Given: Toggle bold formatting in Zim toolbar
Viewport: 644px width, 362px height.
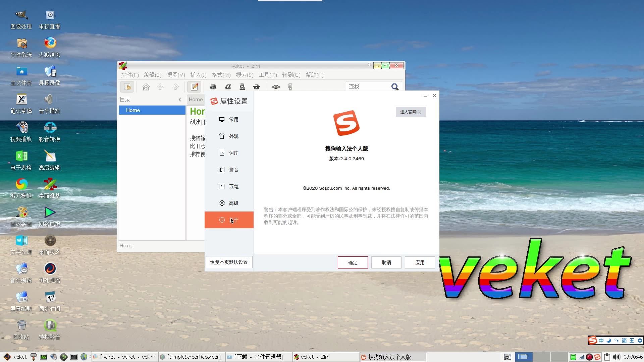Looking at the screenshot, I should tap(213, 86).
